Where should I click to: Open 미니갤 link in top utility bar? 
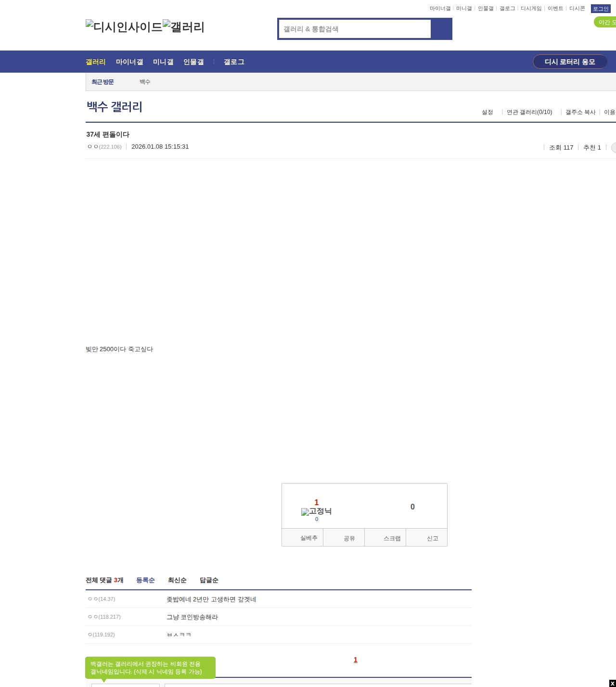464,9
